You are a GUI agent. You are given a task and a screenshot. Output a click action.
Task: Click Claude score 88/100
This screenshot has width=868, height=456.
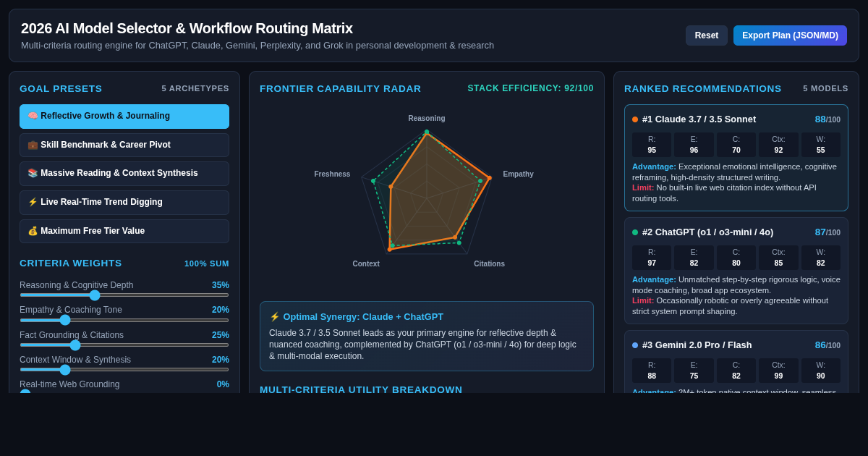pos(827,119)
